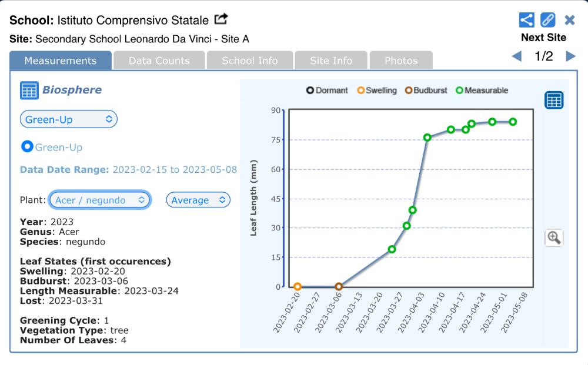Close the school popup panel
The width and height of the screenshot is (588, 365).
pyautogui.click(x=569, y=20)
